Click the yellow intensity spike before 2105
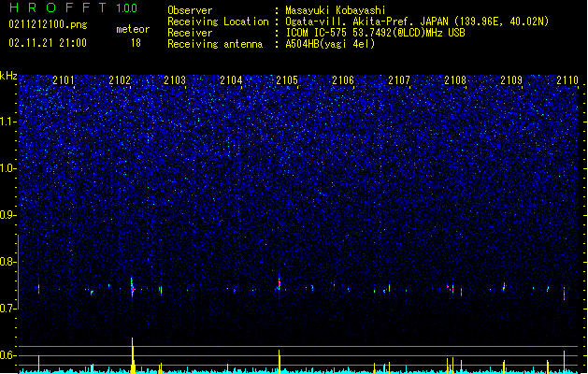The image size is (588, 374). (279, 361)
